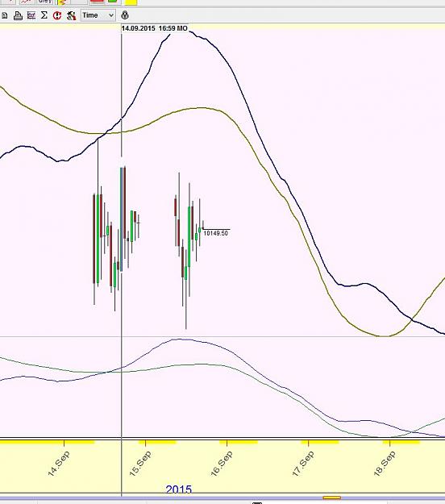Click the print icon in the toolbar
445x504 pixels.
tap(18, 15)
